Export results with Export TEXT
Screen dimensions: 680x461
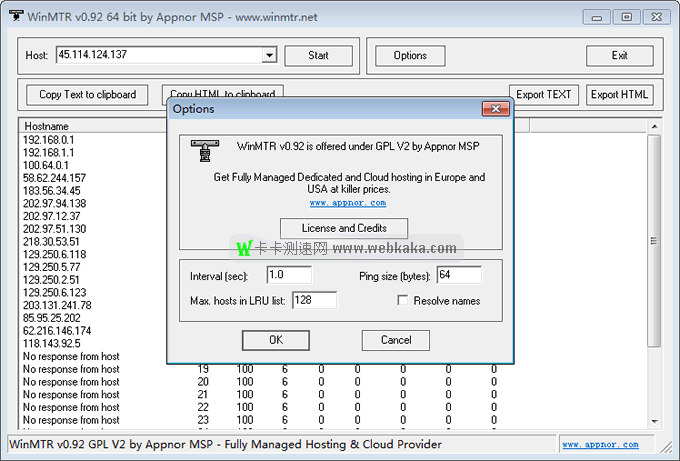[544, 95]
